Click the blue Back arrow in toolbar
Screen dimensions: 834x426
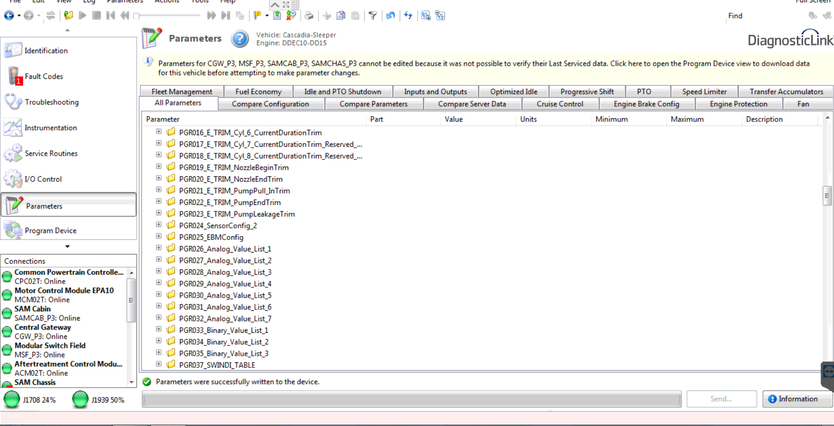[x=9, y=16]
